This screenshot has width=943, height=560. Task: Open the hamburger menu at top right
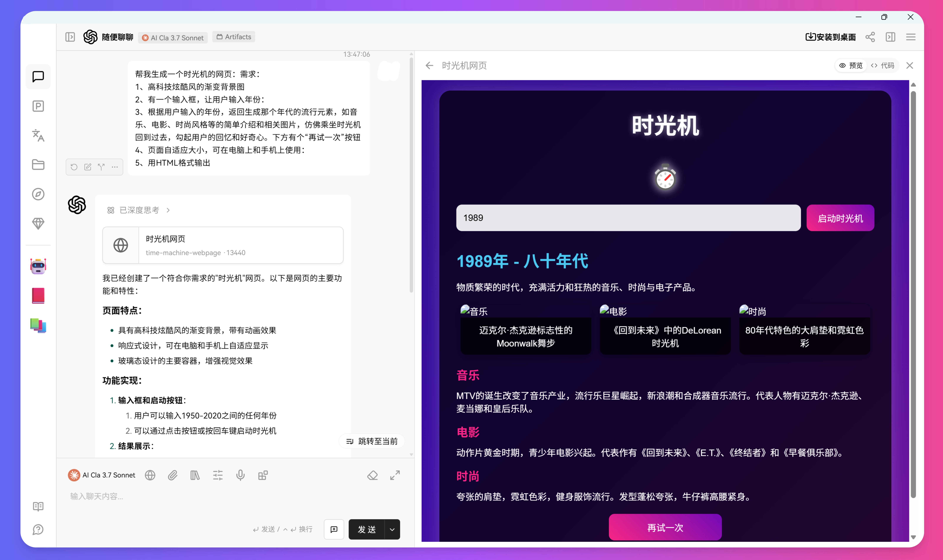coord(911,37)
